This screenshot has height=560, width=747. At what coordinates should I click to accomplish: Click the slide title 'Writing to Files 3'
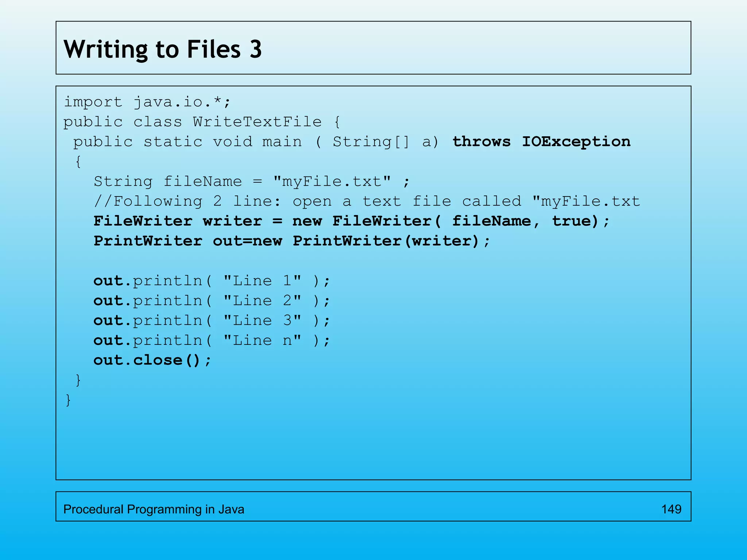[x=163, y=49]
